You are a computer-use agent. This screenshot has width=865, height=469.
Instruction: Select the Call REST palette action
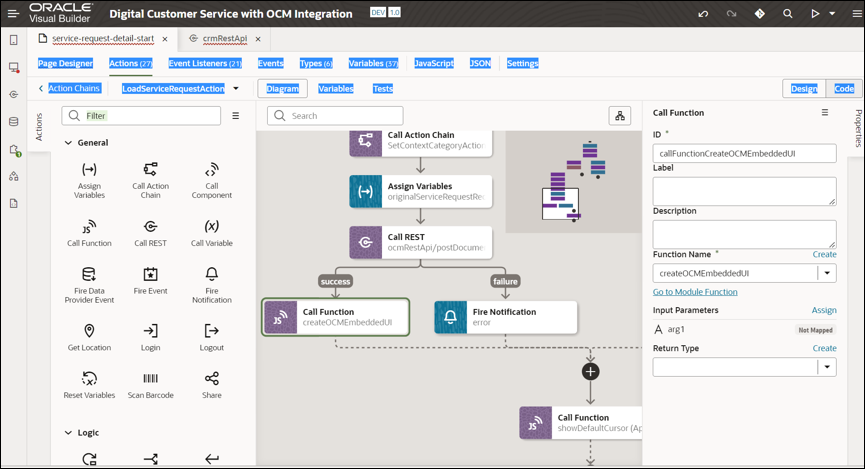(151, 233)
